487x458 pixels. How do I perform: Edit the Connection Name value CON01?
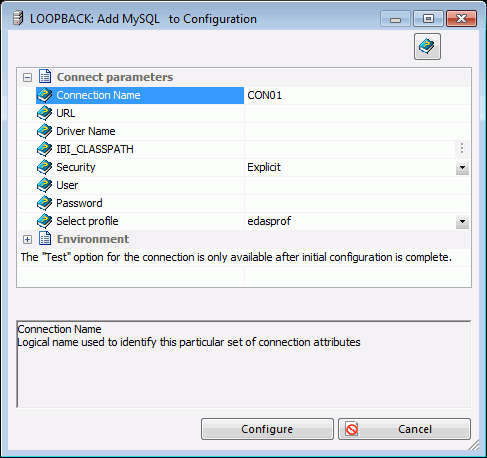pyautogui.click(x=357, y=95)
